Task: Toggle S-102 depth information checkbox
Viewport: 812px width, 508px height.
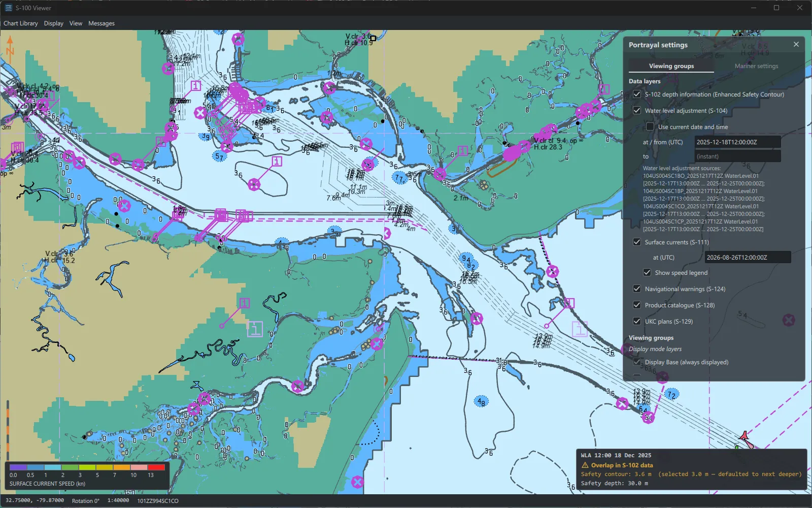Action: 637,94
